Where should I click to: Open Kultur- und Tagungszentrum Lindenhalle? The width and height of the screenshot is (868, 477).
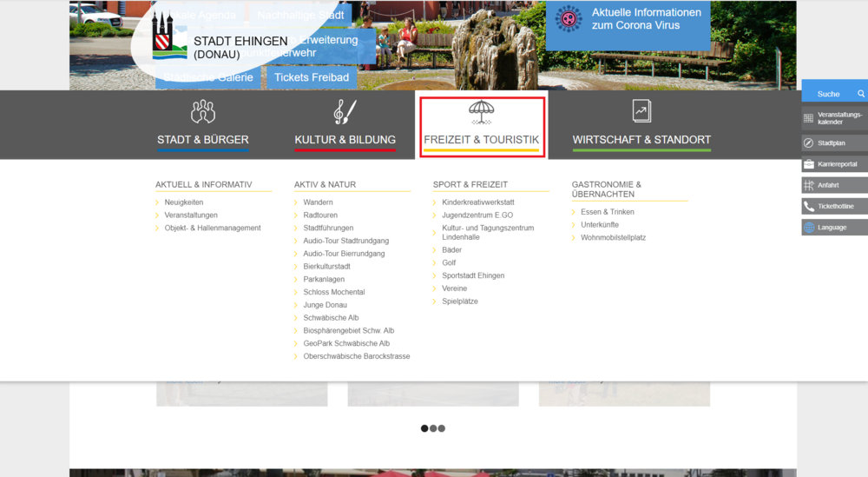tap(488, 232)
